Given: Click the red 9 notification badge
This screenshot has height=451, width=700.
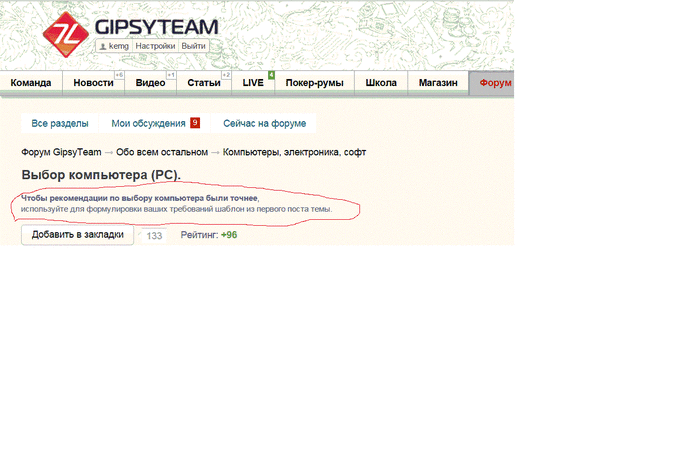Looking at the screenshot, I should tap(195, 123).
